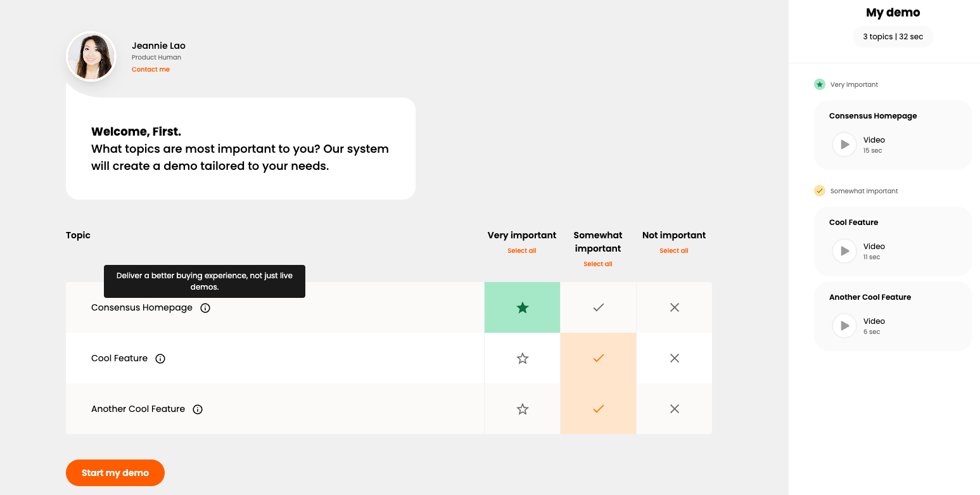The image size is (980, 495).
Task: Select all under Somewhat important
Action: (x=598, y=264)
